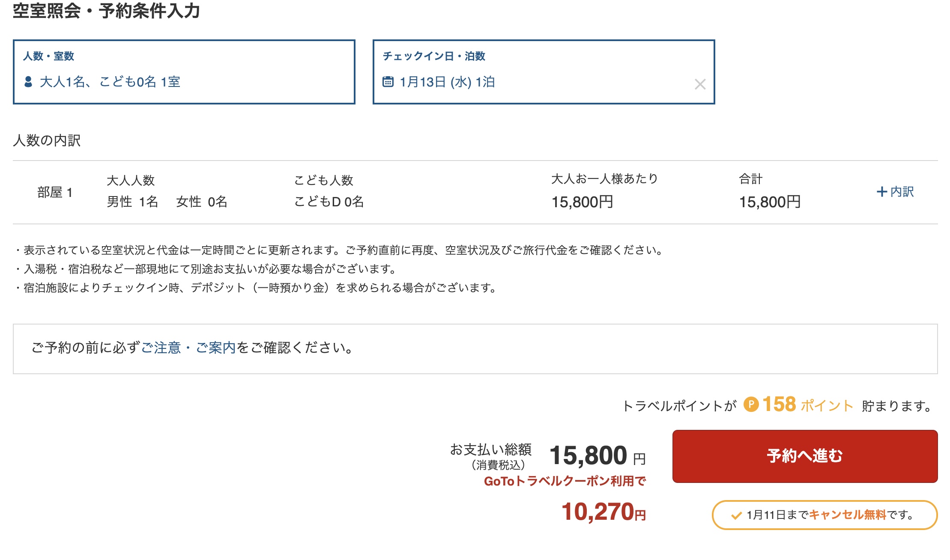Image resolution: width=950 pixels, height=560 pixels.
Task: Click the 男性 1名 guest count
Action: tap(132, 202)
